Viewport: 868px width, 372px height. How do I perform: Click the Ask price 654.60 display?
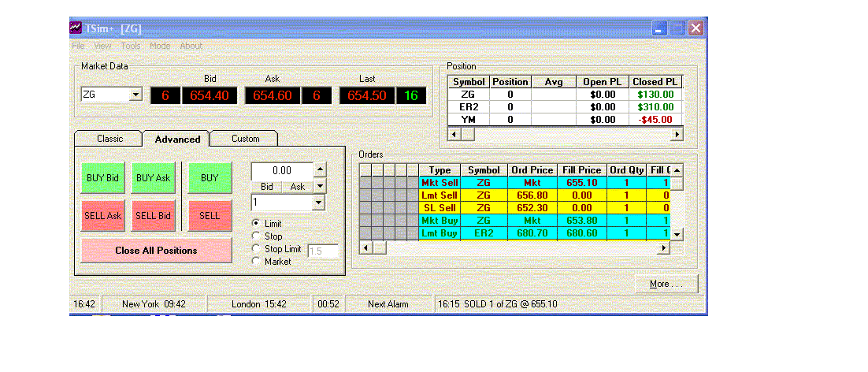tap(273, 95)
